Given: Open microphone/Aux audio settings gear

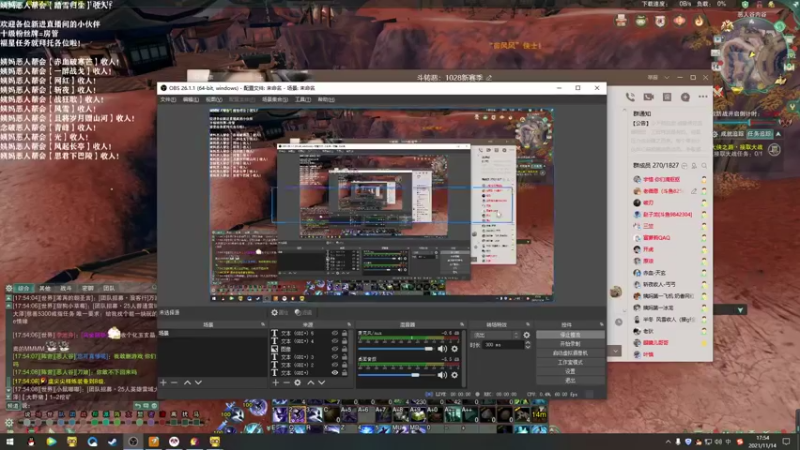Looking at the screenshot, I should [454, 349].
